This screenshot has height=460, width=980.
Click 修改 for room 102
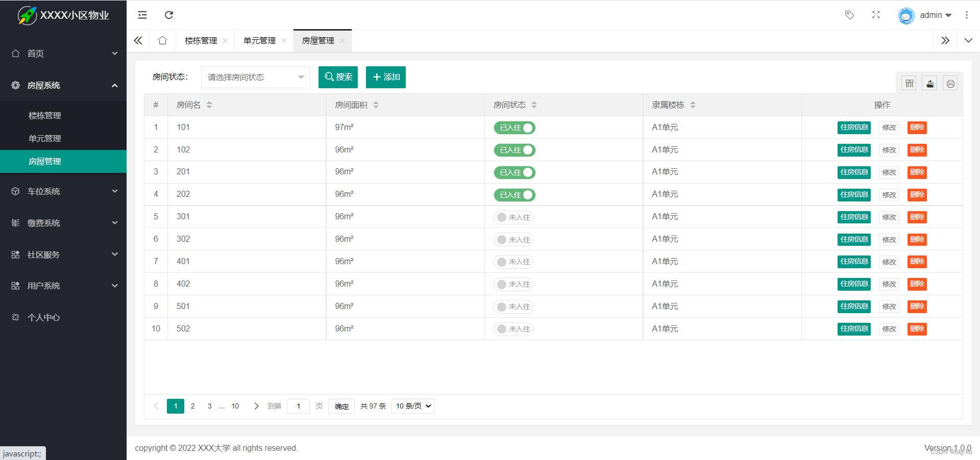click(889, 150)
